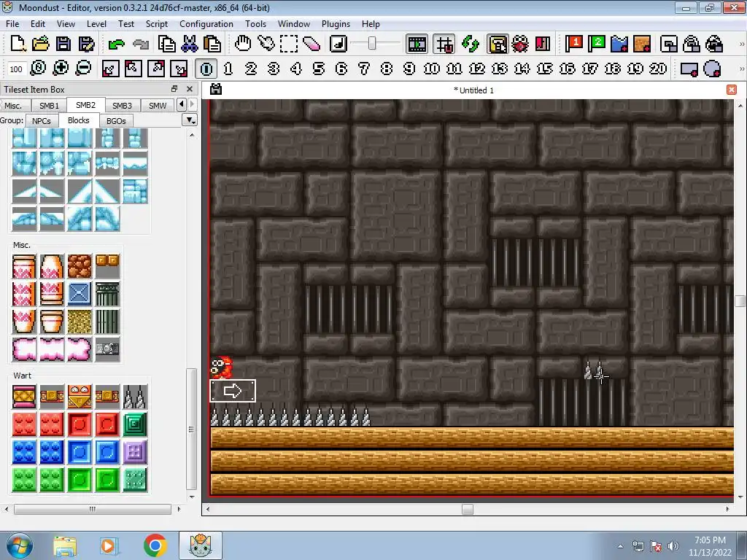Open the Windows Start menu
Image resolution: width=747 pixels, height=560 pixels.
pyautogui.click(x=19, y=545)
